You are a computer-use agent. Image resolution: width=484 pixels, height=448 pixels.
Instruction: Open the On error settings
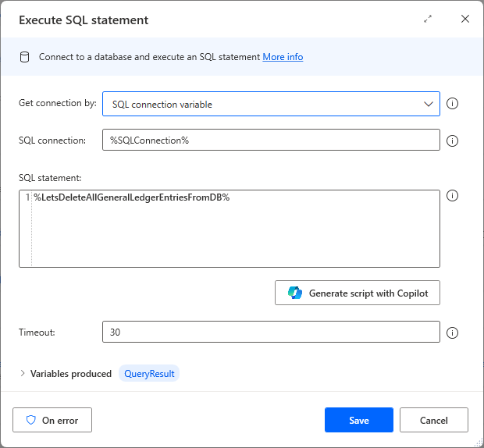point(52,420)
